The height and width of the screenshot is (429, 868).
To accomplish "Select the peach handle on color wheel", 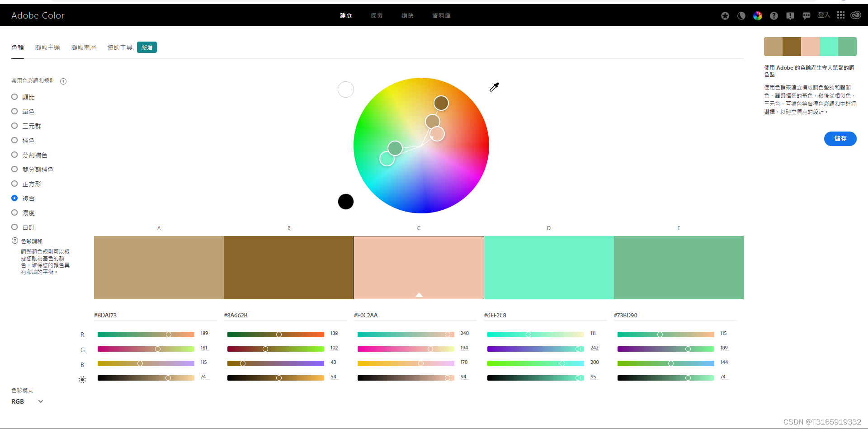I will tap(437, 134).
